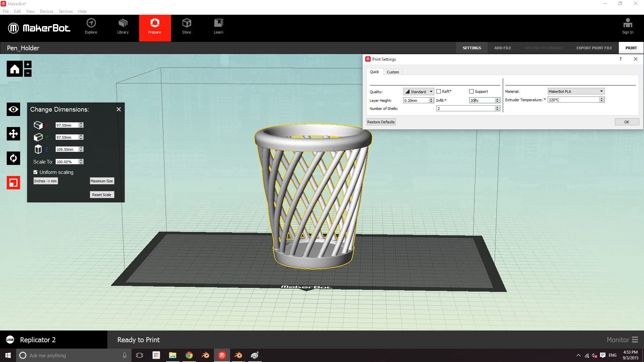Click Restore Defaults button
This screenshot has width=644, height=362.
[x=381, y=122]
